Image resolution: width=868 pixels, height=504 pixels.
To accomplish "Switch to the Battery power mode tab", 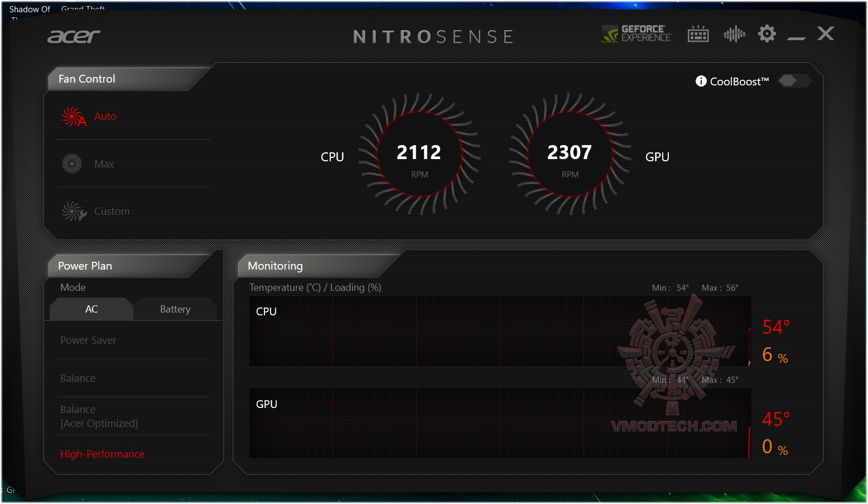I will click(x=175, y=309).
